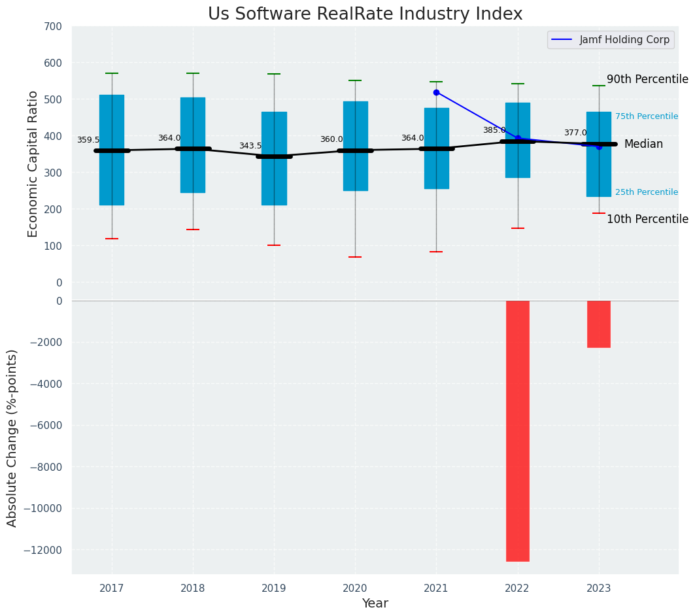
Task: Click the 90th Percentile annotation
Action: (x=647, y=79)
